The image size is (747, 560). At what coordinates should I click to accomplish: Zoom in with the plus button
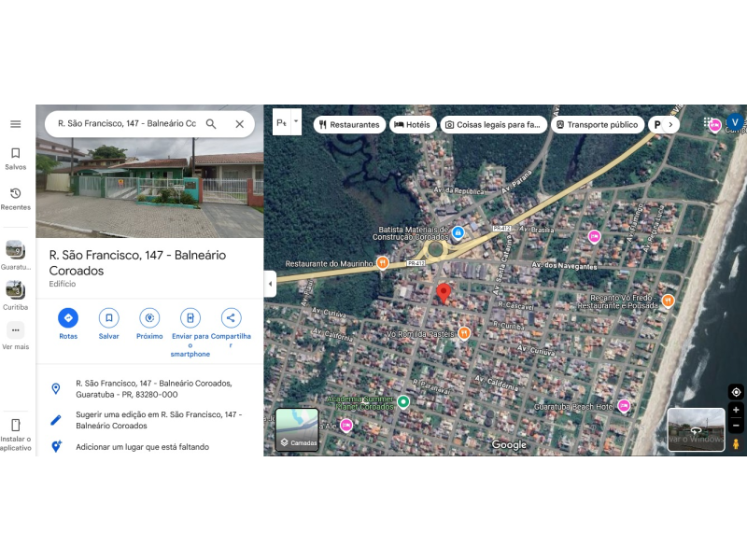[736, 410]
